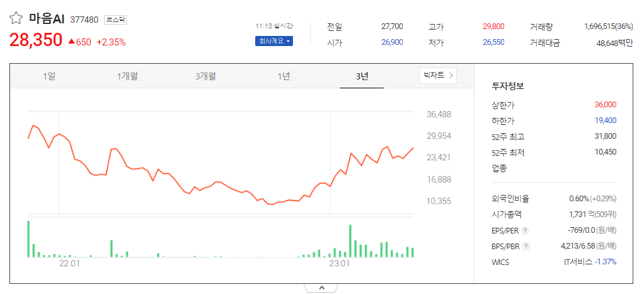This screenshot has height=294, width=644.
Task: Click 52주 최고 value 31,800
Action: [x=606, y=136]
